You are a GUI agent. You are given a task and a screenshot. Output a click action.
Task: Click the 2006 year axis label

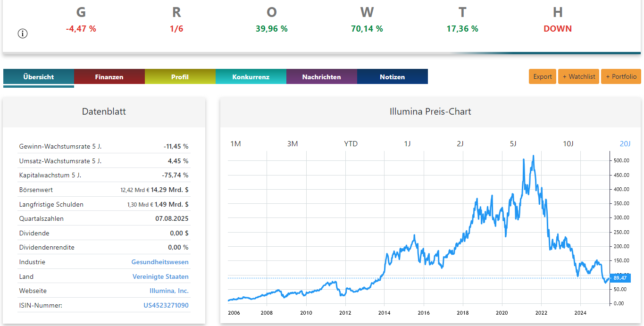click(x=234, y=312)
